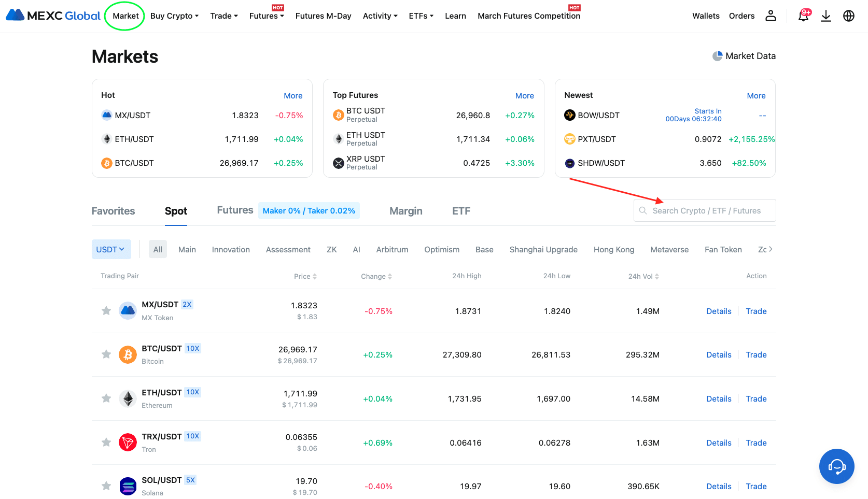Screen dimensions: 868x499
Task: Filter by Shanghai Upgrade category
Action: tap(543, 249)
